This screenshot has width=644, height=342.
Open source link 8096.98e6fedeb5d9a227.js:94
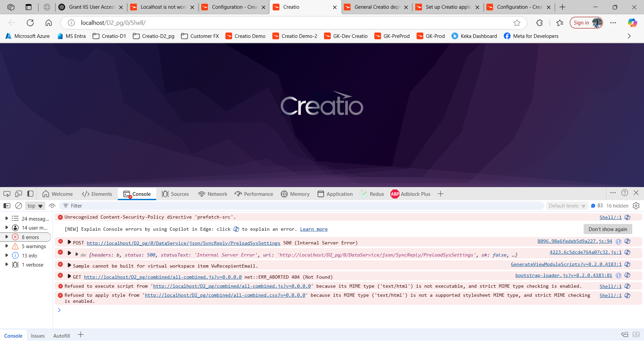[575, 241]
